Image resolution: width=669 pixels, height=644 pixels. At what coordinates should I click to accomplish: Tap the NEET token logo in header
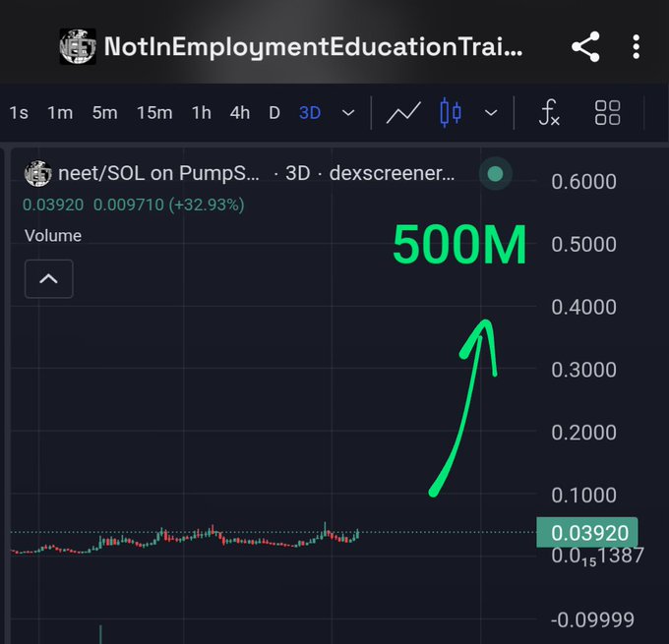[x=77, y=46]
